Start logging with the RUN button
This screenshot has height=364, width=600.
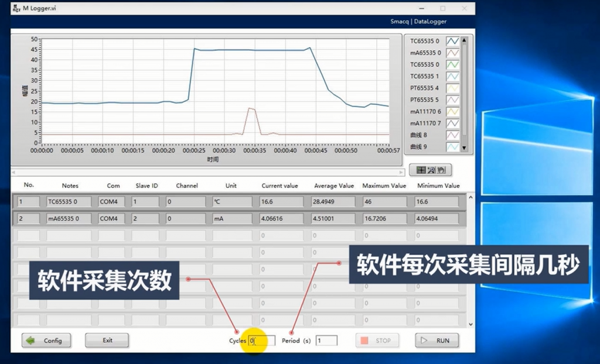437,340
